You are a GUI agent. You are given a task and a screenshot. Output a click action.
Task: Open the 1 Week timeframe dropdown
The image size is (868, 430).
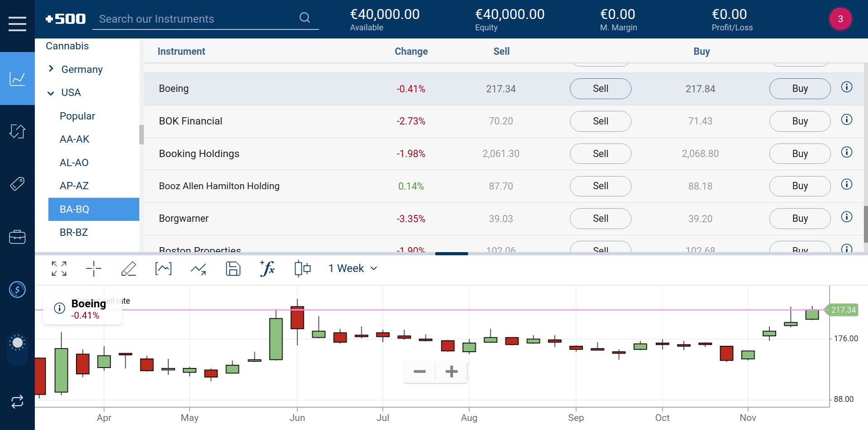[353, 268]
